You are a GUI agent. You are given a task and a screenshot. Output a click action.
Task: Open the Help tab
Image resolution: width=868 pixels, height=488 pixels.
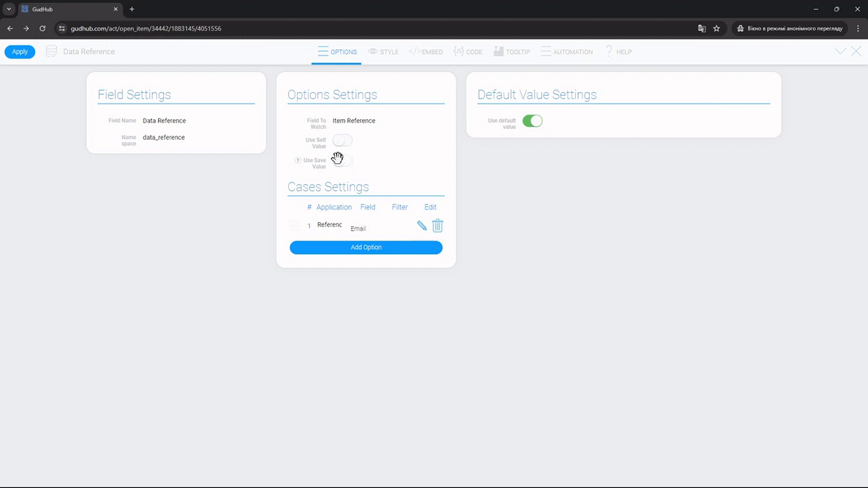click(618, 52)
